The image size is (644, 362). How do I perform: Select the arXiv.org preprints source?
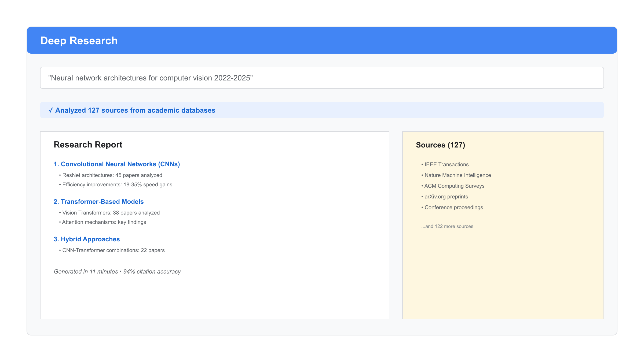(446, 197)
